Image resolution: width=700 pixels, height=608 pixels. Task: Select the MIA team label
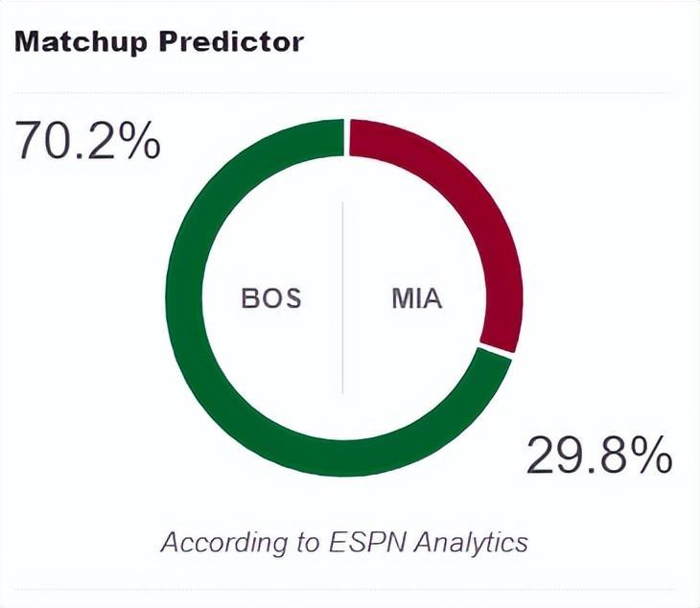pyautogui.click(x=416, y=298)
